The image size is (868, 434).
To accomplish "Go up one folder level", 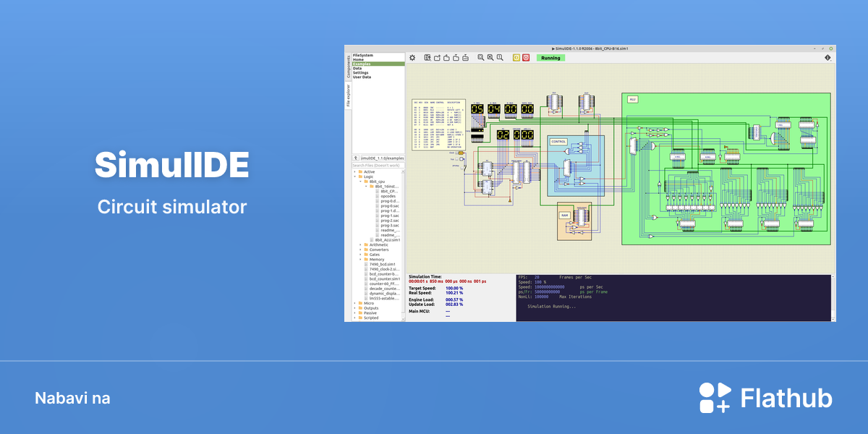I will 355,158.
